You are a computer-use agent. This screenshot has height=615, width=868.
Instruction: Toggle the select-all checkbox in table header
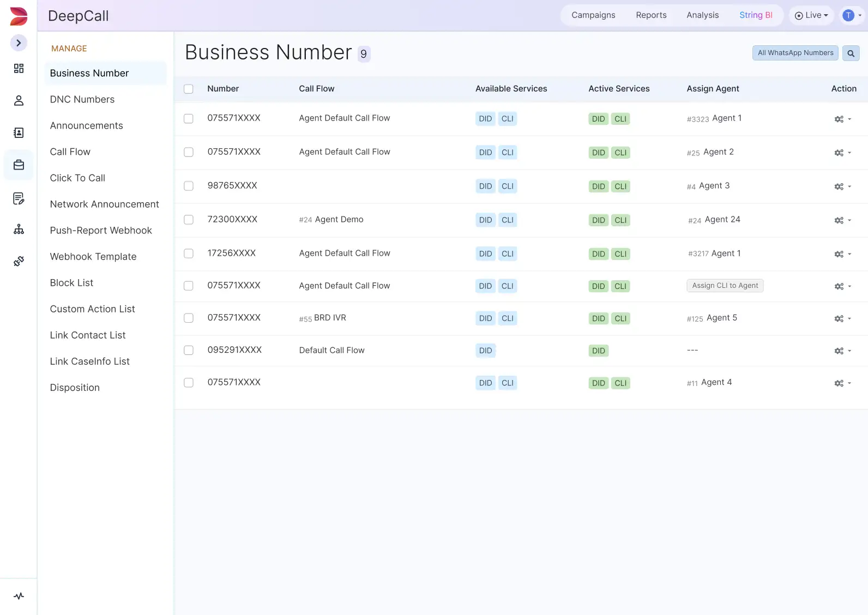189,89
